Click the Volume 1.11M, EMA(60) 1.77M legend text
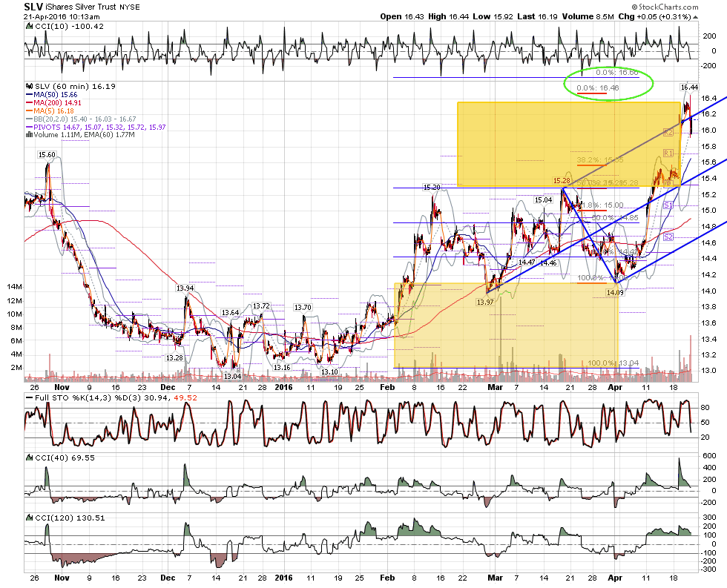Image resolution: width=727 pixels, height=588 pixels. coord(83,135)
